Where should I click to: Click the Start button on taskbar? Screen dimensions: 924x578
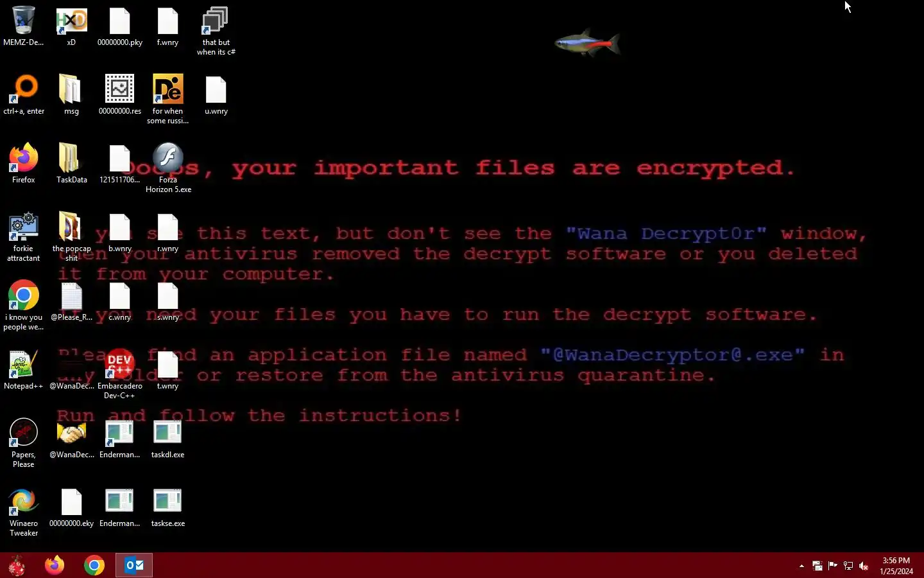(17, 565)
